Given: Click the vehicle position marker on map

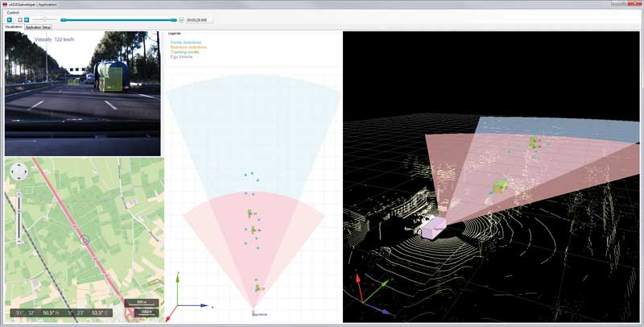Looking at the screenshot, I should [x=85, y=240].
